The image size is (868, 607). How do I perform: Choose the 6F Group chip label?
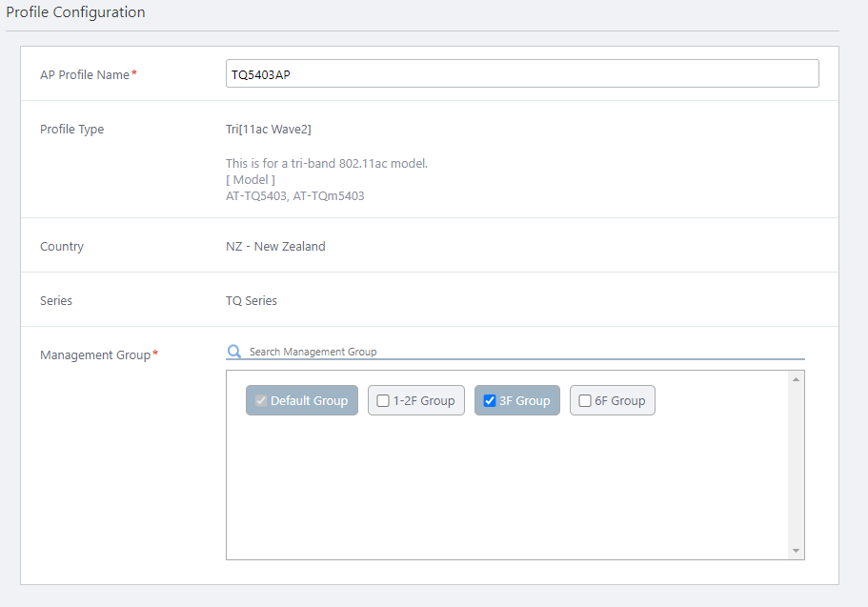620,401
